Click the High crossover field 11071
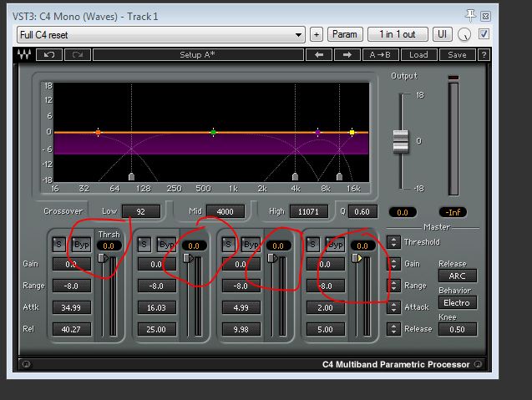Screen dimensions: 532x400 pos(309,212)
